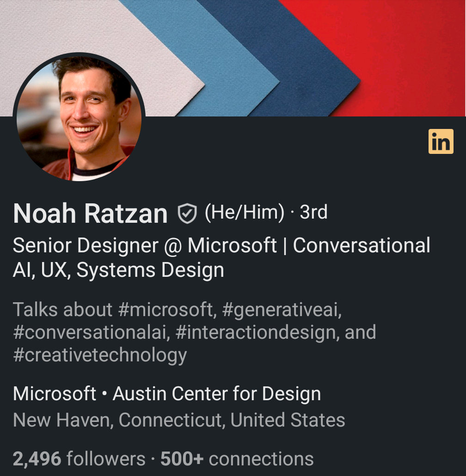Click the Senior Designer @ Microsoft headline
Image resolution: width=466 pixels, height=476 pixels.
pos(221,257)
